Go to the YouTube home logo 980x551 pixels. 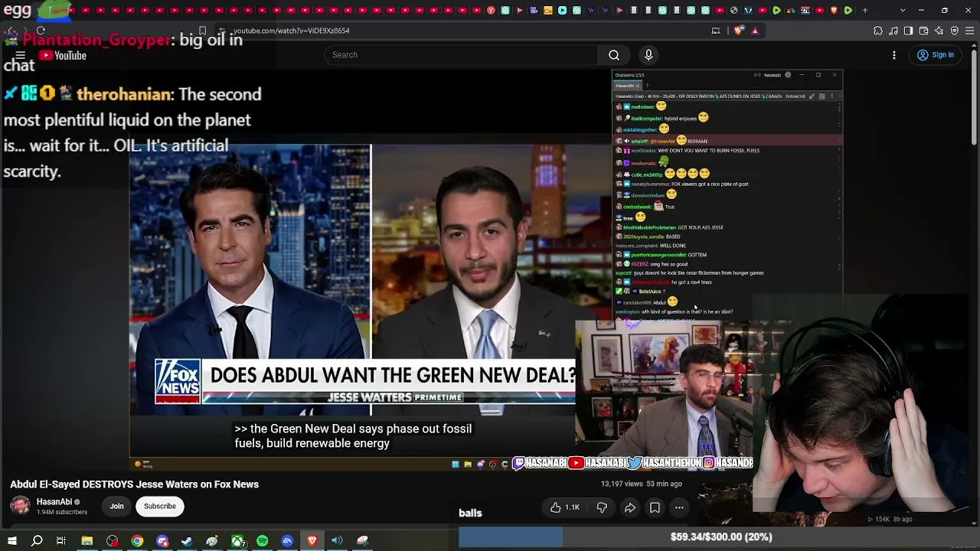point(63,55)
